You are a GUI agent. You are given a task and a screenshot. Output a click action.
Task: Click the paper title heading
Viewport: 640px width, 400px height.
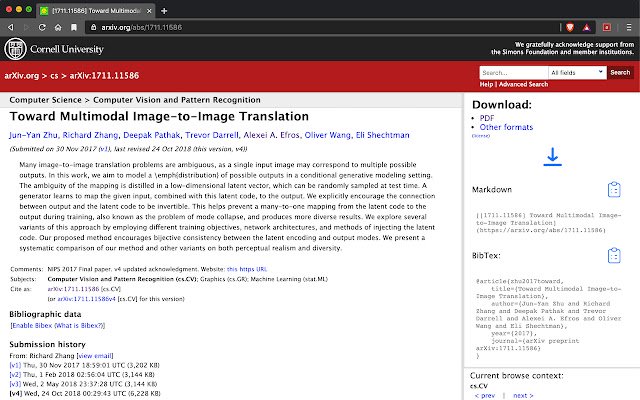coord(159,117)
